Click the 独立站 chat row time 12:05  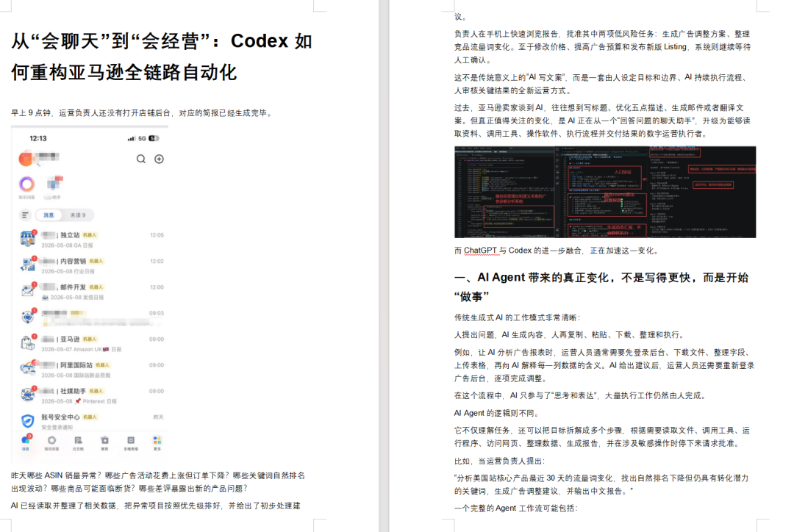(157, 235)
